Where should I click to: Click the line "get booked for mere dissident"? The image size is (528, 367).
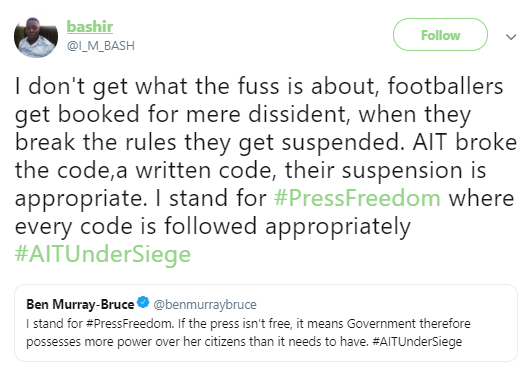pos(182,114)
